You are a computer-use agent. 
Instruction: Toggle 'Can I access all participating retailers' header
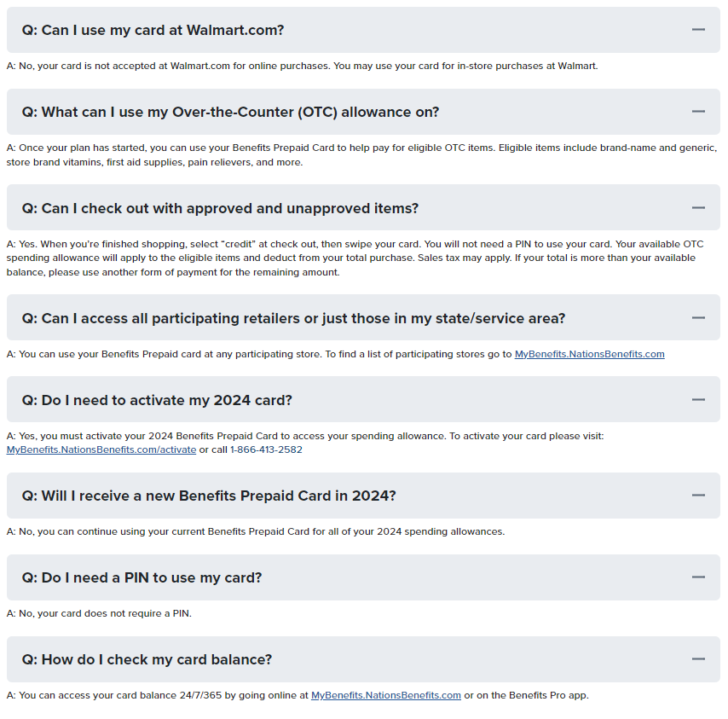point(363,317)
